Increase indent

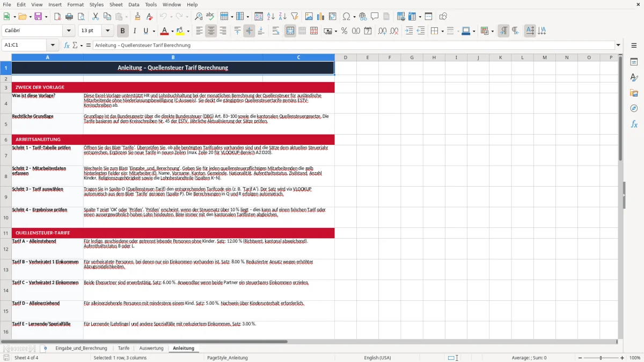(409, 31)
